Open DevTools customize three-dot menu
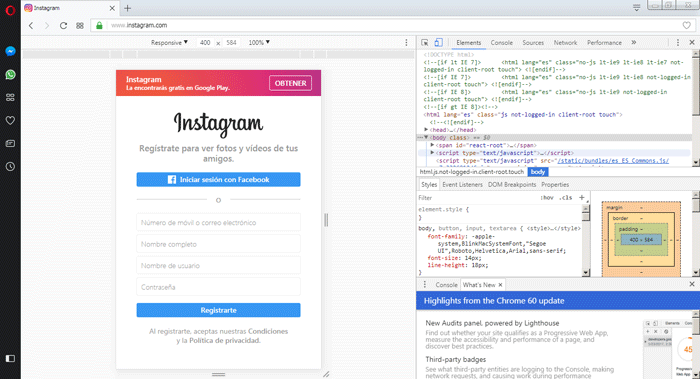The height and width of the screenshot is (379, 700). pos(678,42)
